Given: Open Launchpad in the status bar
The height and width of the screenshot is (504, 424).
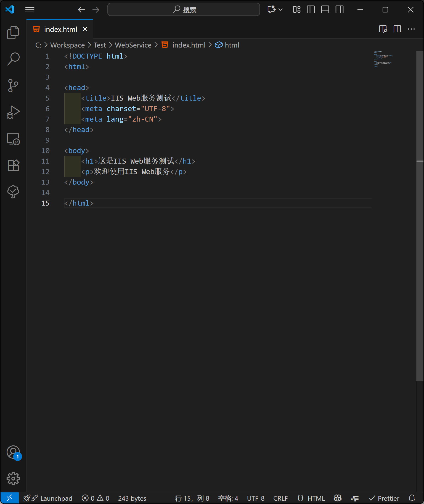Looking at the screenshot, I should tap(48, 498).
